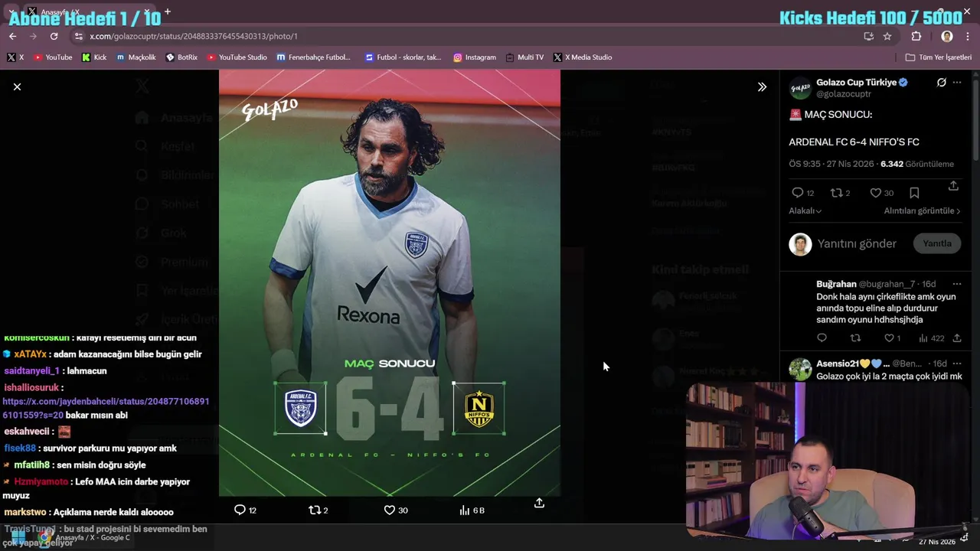This screenshot has width=980, height=551.
Task: Close the photo viewer with the X
Action: tap(17, 87)
